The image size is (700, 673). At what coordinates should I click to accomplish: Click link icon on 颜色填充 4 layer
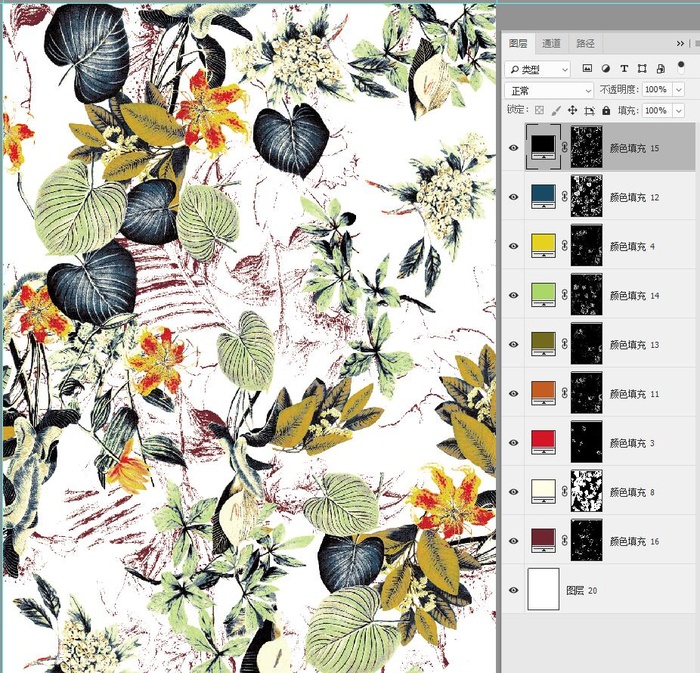[x=564, y=245]
